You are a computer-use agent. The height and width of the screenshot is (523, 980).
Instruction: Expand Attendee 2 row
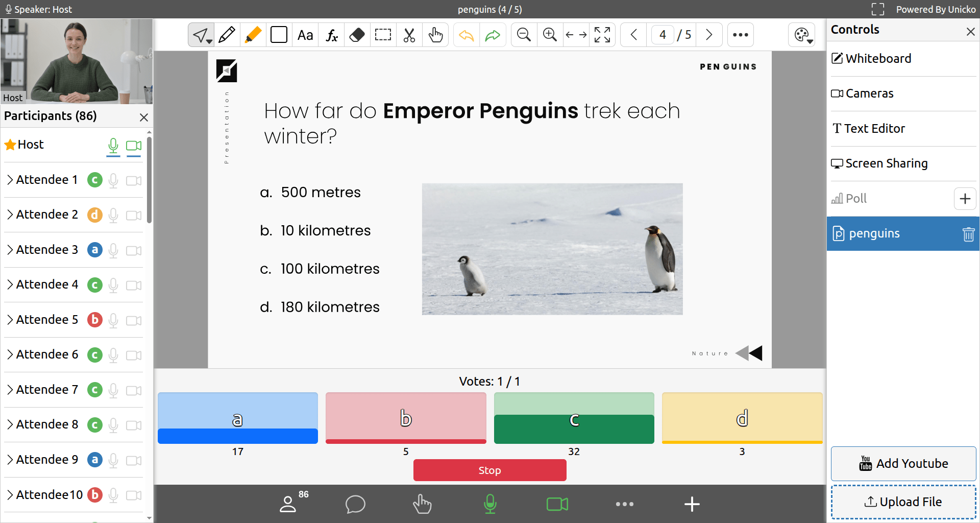(10, 215)
